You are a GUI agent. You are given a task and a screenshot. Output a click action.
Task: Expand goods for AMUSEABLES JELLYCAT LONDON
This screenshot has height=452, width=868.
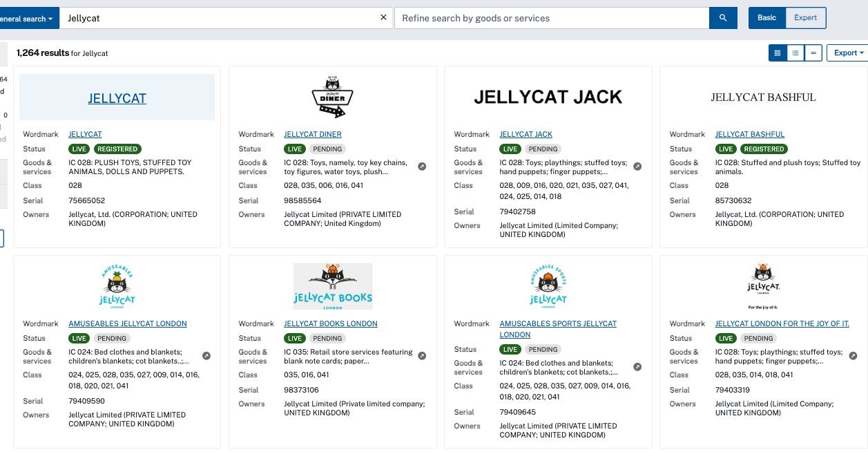206,356
